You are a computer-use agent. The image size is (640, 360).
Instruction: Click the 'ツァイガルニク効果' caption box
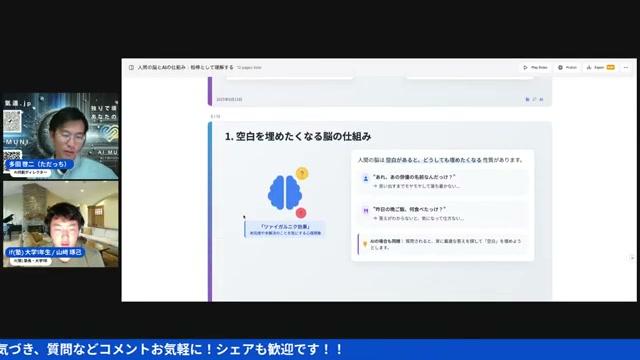coord(285,229)
